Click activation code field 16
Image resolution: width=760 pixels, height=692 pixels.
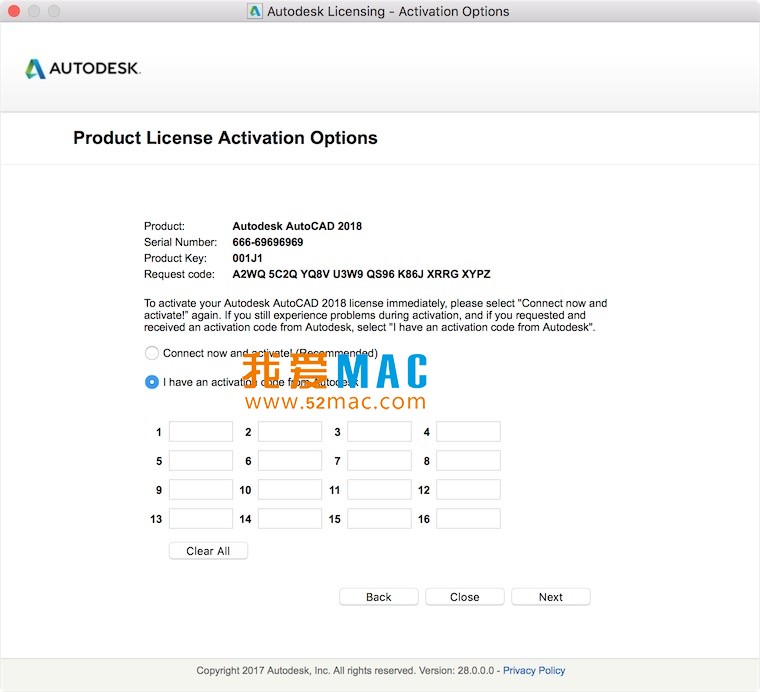[468, 519]
